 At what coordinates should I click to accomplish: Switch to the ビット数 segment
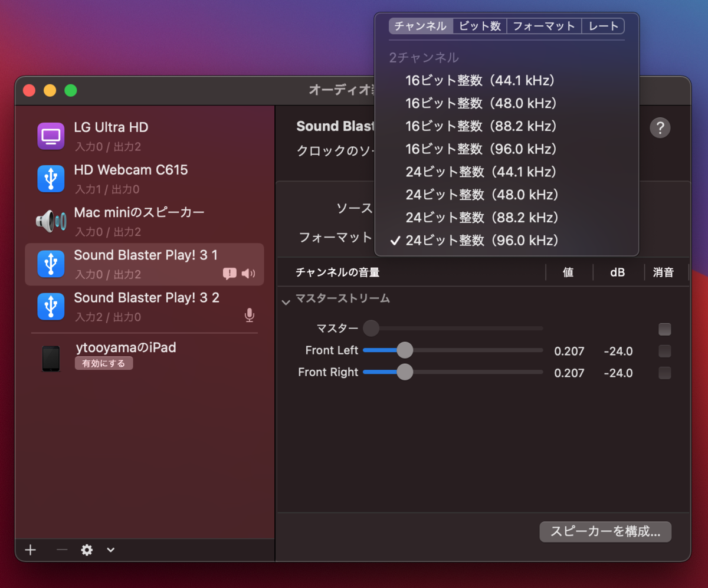[x=480, y=26]
